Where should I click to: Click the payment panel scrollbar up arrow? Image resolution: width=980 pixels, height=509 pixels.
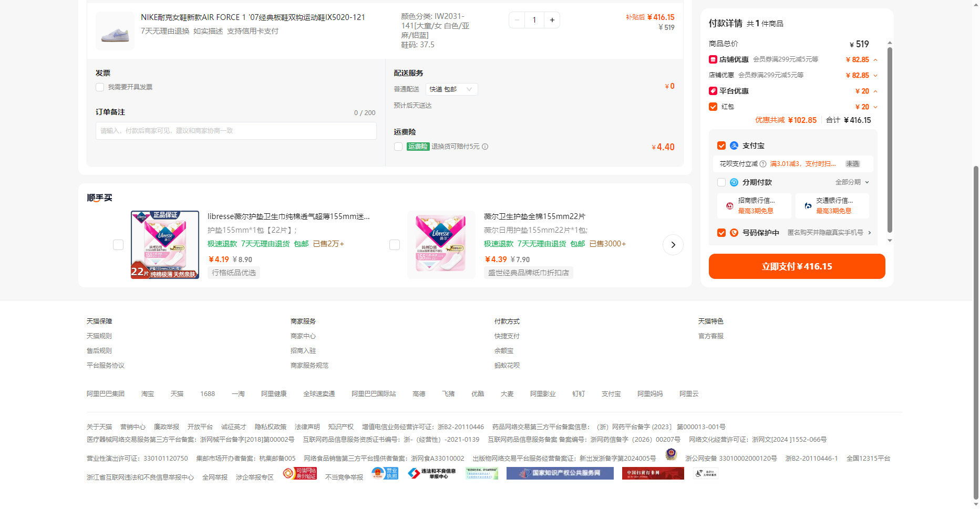pyautogui.click(x=890, y=43)
